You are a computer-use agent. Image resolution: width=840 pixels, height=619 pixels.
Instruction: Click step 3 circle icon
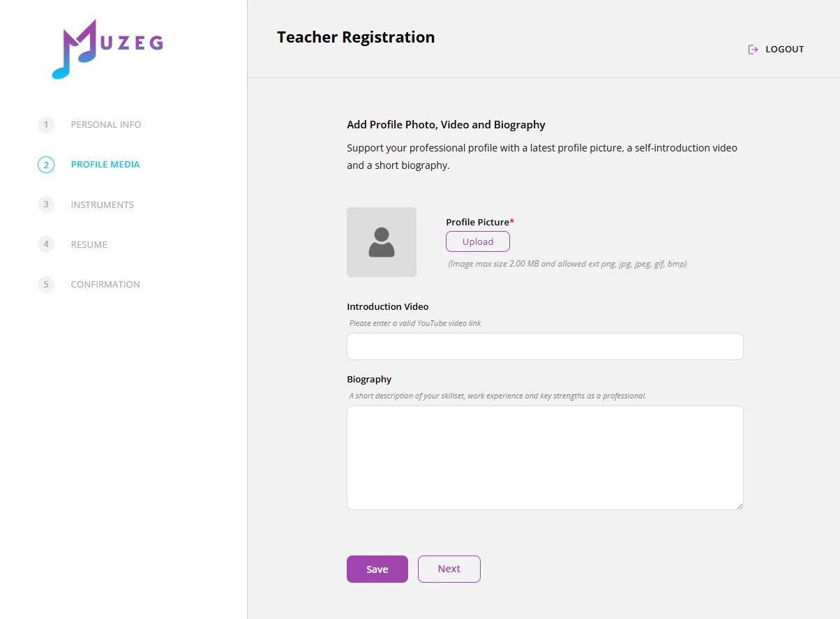click(x=46, y=204)
